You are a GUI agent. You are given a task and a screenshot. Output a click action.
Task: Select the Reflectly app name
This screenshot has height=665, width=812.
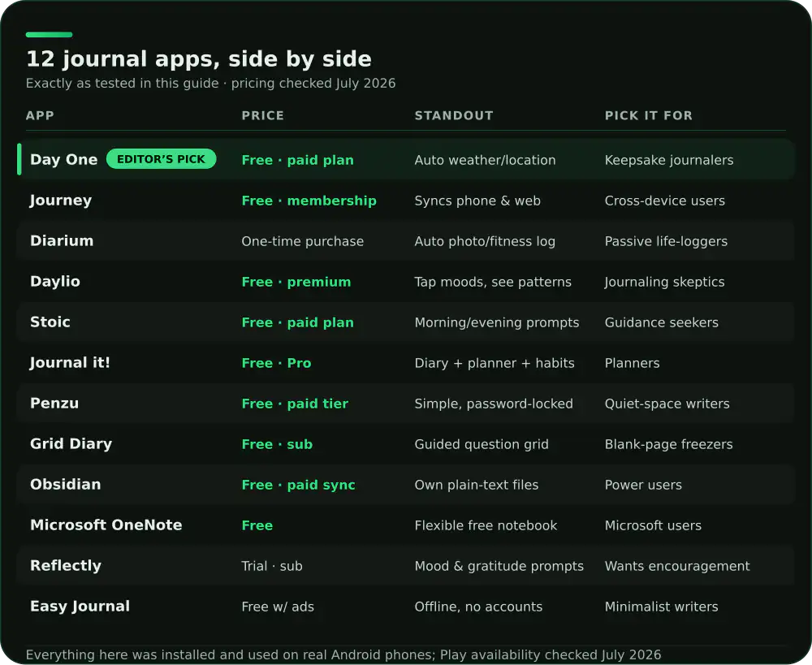pos(66,566)
